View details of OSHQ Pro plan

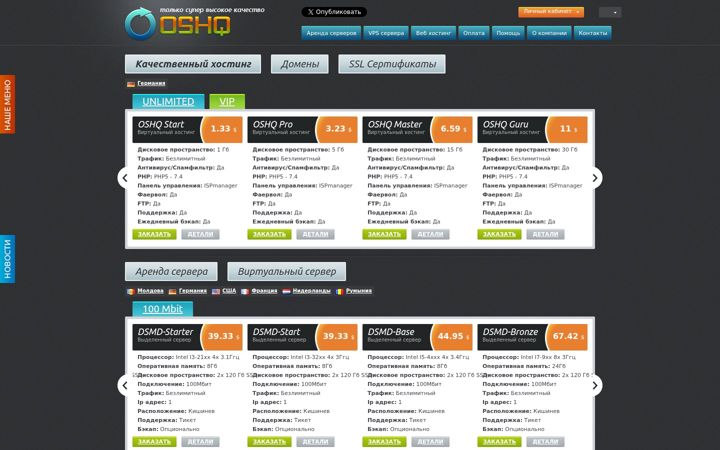[315, 234]
